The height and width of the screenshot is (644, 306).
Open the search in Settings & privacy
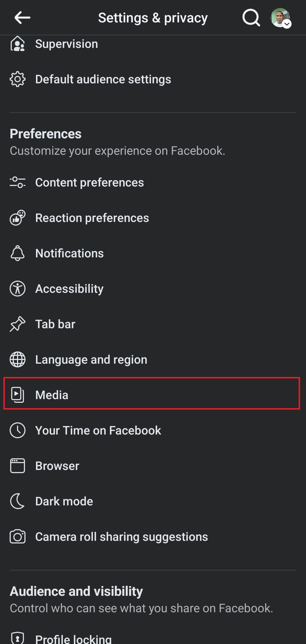pyautogui.click(x=250, y=17)
